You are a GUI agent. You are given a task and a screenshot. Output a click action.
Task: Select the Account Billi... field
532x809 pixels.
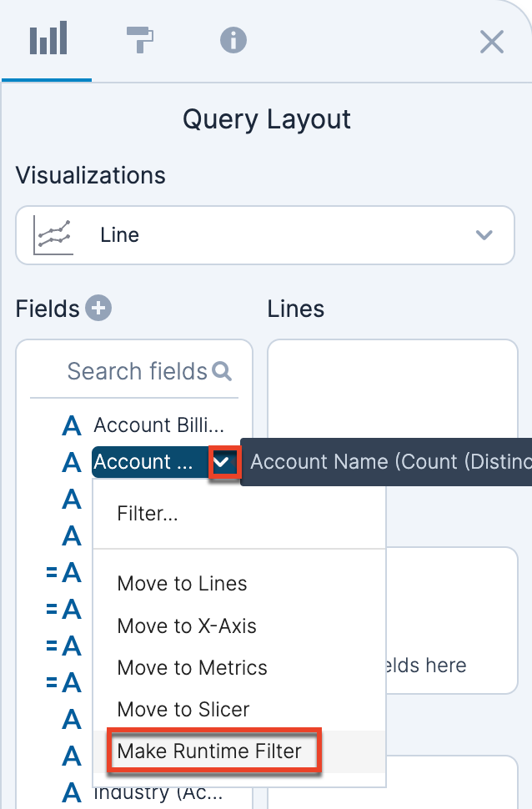coord(158,425)
